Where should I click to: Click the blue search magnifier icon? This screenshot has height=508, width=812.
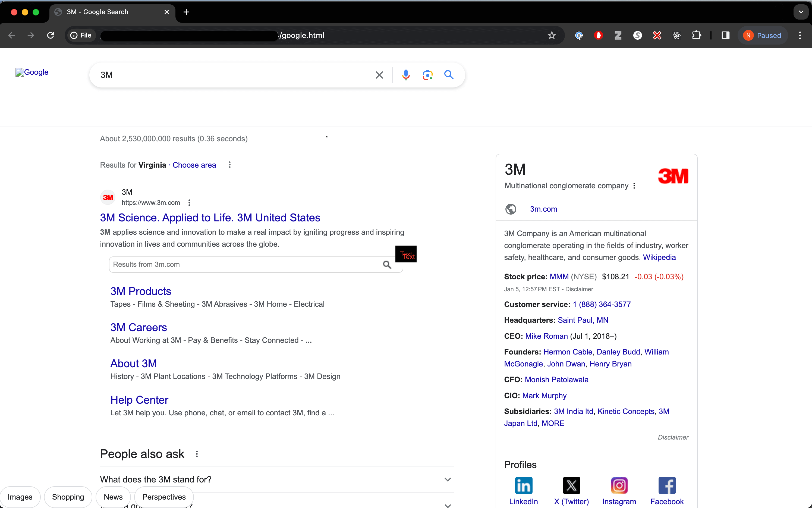click(x=449, y=75)
